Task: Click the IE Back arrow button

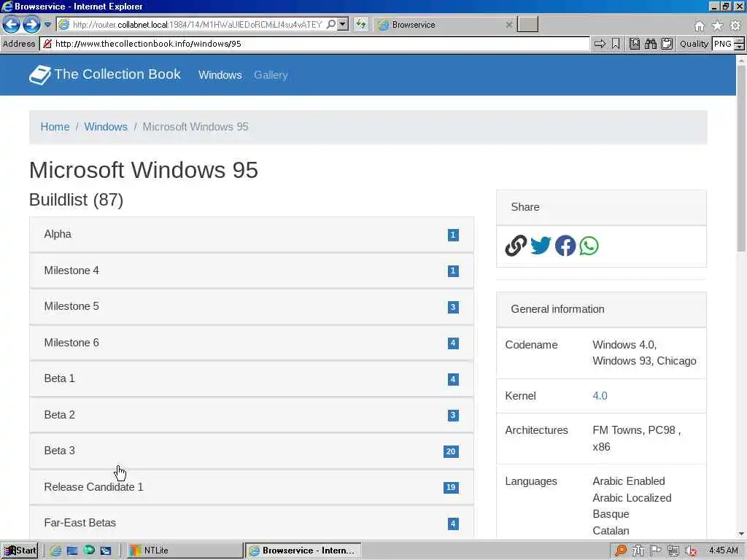Action: (x=11, y=24)
